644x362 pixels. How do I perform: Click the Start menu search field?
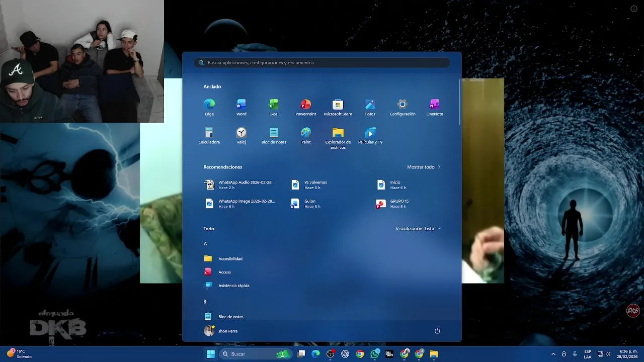[322, 63]
